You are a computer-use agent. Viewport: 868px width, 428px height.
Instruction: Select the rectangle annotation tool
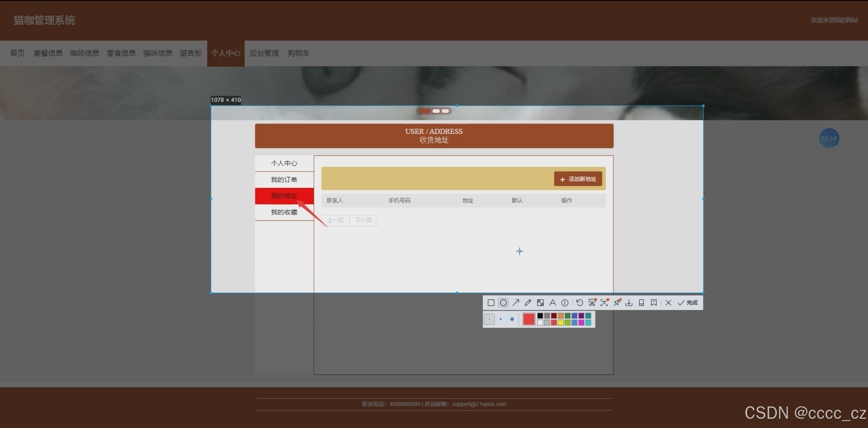click(491, 303)
